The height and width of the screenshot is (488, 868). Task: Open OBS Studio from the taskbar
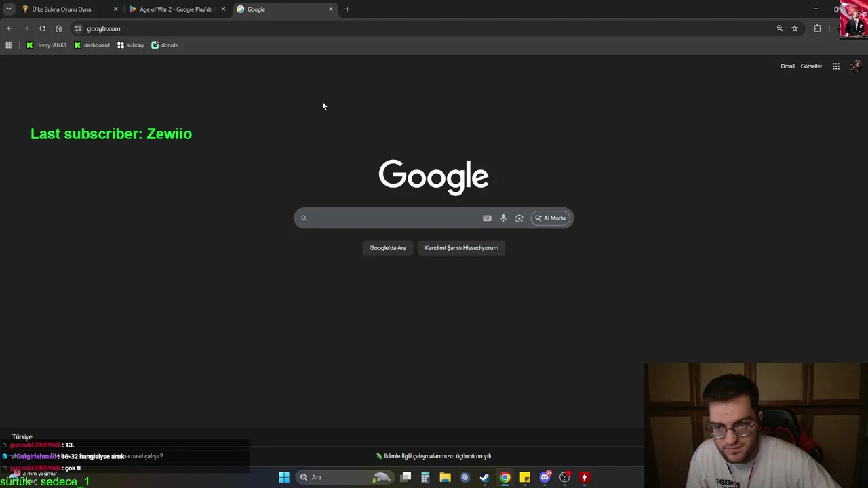click(x=564, y=477)
